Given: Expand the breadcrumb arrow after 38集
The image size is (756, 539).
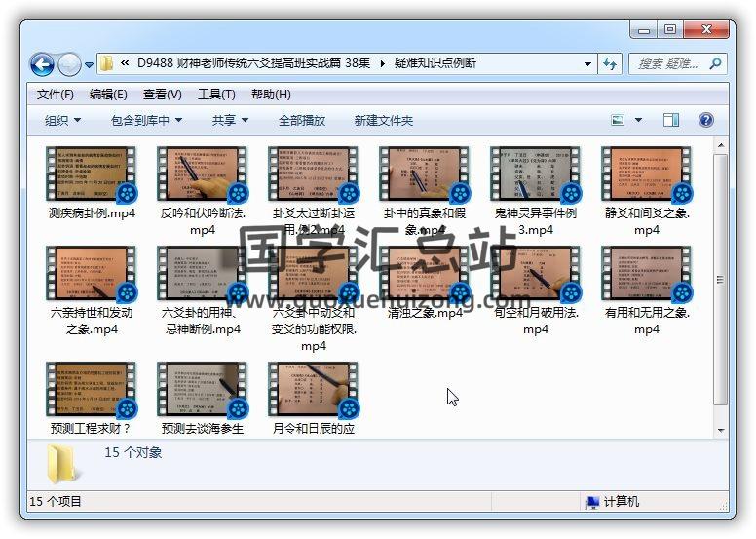Looking at the screenshot, I should [x=382, y=63].
